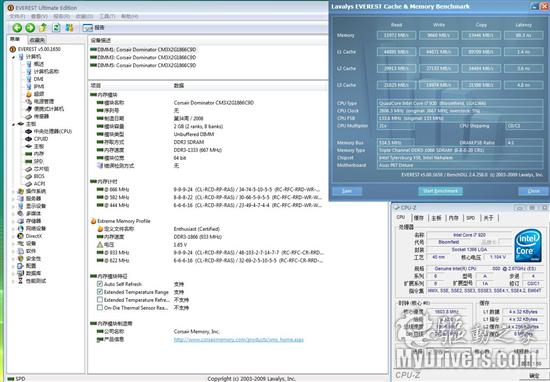This screenshot has width=550, height=382.
Task: Expand the 服务器 tree branch
Action: [14, 199]
